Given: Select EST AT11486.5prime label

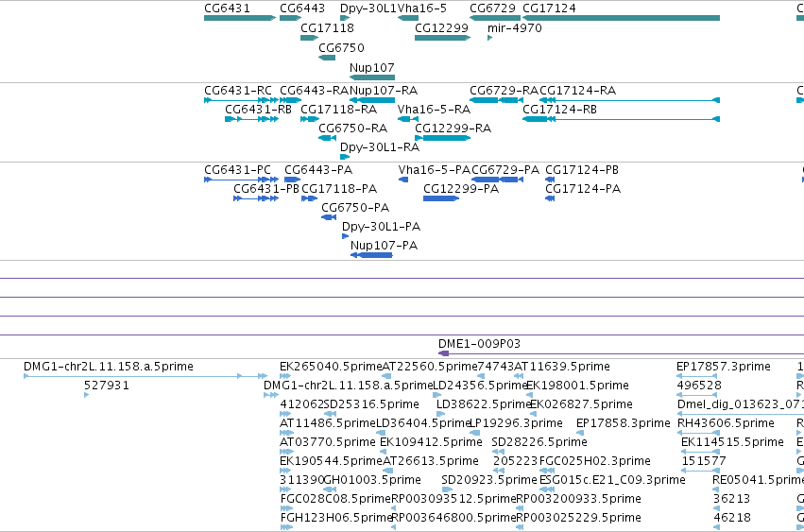Looking at the screenshot, I should pos(328,423).
